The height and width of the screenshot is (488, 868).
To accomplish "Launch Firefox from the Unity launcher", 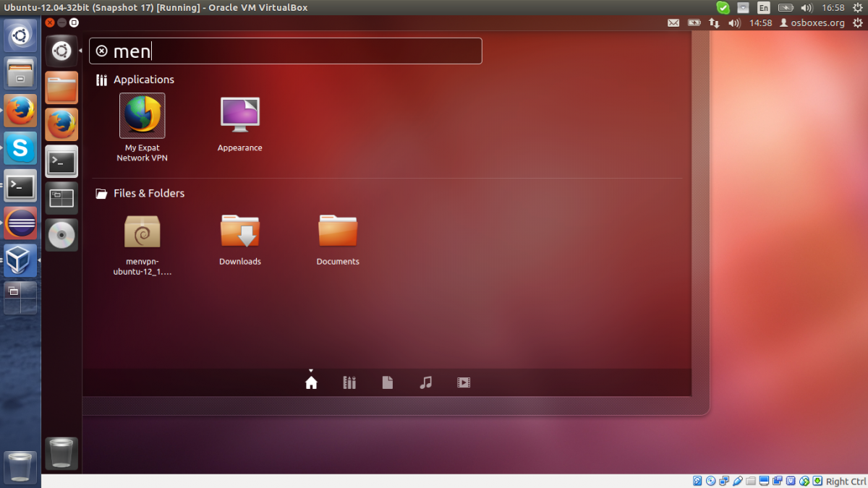I will point(61,124).
